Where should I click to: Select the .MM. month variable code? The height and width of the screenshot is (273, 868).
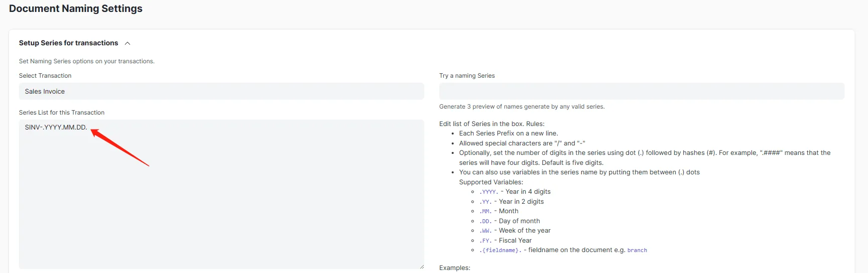485,211
